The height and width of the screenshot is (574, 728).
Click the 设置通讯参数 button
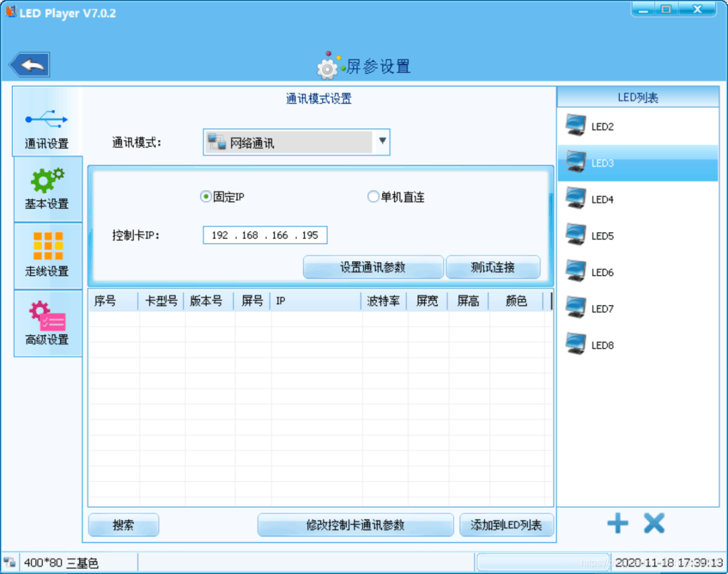pyautogui.click(x=373, y=267)
